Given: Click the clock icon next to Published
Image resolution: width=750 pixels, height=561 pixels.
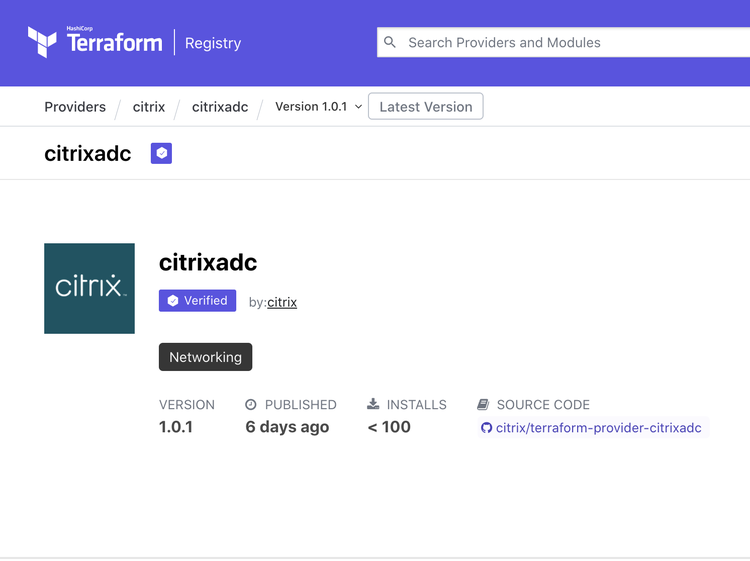Looking at the screenshot, I should coord(251,405).
